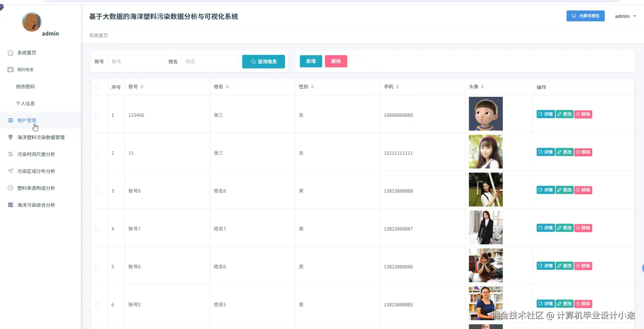Click 移除 for row 账号8

pos(583,190)
